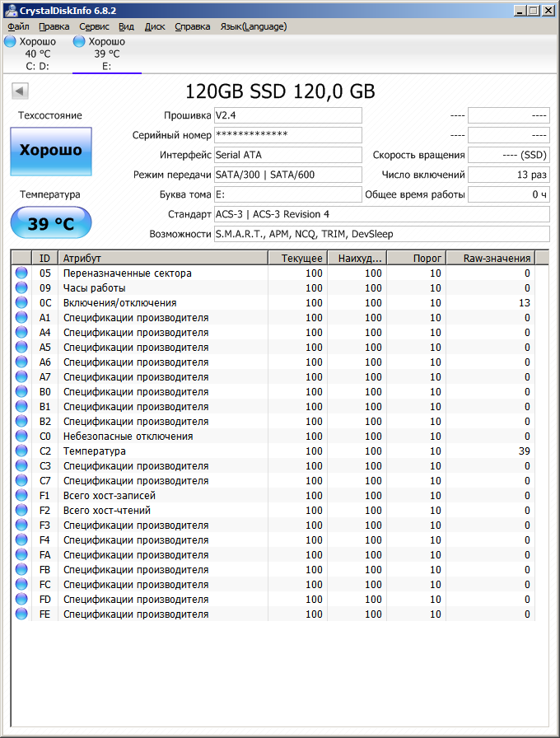Screen dimensions: 560x738
Task: Open the Вид menu
Action: pyautogui.click(x=126, y=26)
